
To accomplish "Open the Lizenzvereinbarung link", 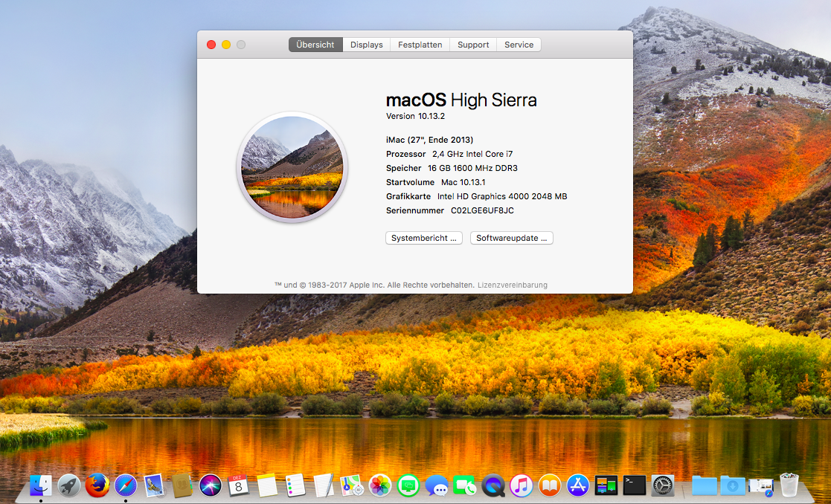I will (512, 285).
